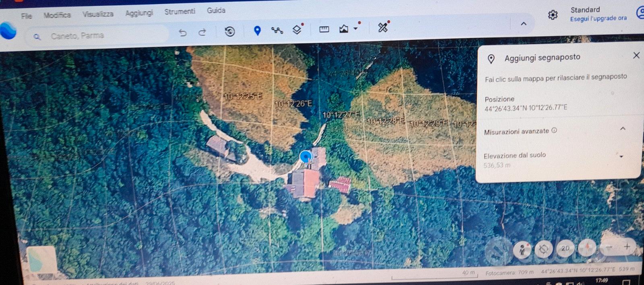
Task: Collapse the Misurazioni avanzate section
Action: 623,129
